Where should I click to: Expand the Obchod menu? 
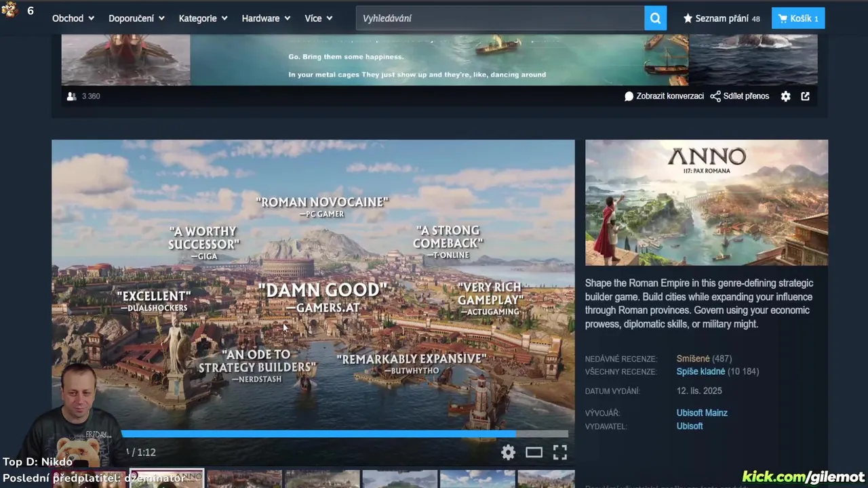(73, 18)
